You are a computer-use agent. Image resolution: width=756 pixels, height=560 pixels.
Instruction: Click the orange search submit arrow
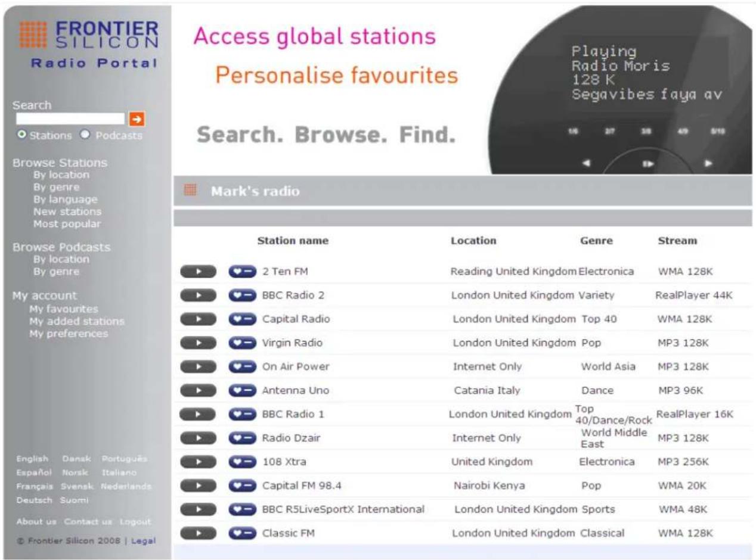coord(137,118)
